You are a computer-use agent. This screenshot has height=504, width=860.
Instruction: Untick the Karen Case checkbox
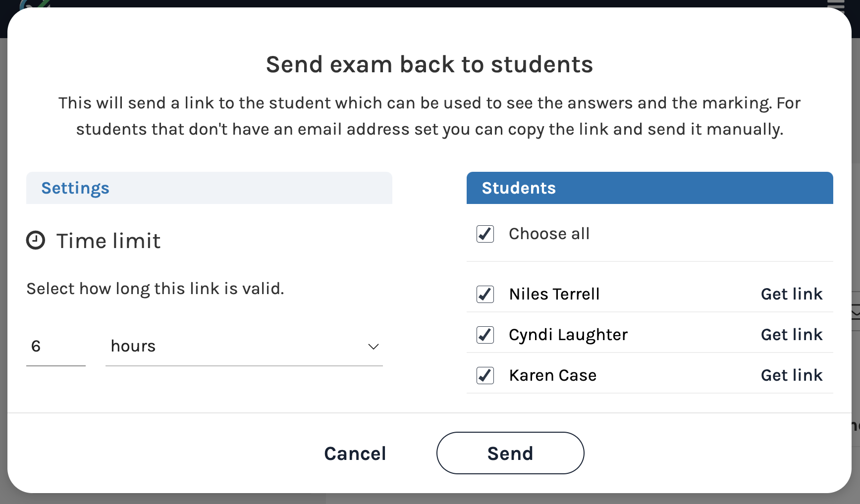point(485,375)
